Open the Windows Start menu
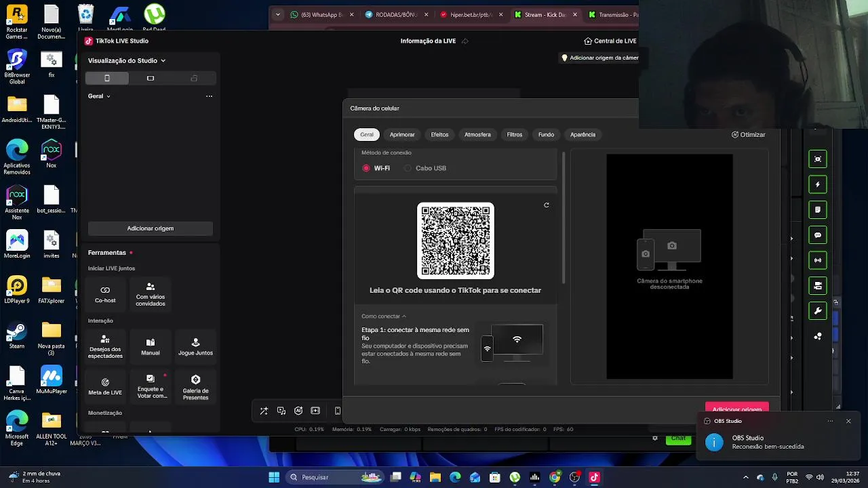This screenshot has height=488, width=868. tap(274, 477)
